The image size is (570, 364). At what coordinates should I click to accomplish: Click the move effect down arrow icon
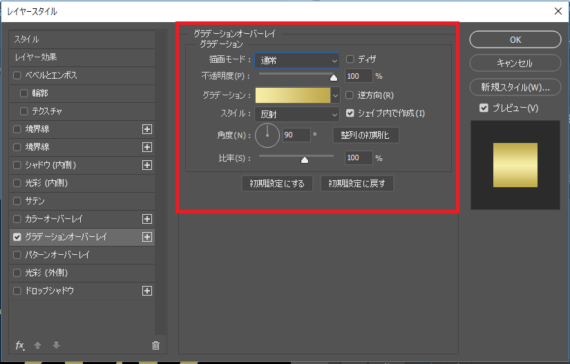pos(56,345)
